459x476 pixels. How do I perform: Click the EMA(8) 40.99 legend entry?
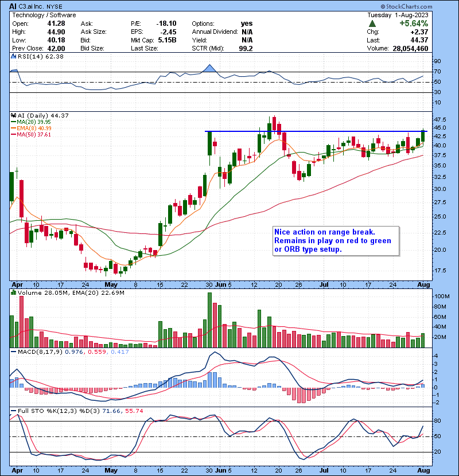pyautogui.click(x=34, y=128)
